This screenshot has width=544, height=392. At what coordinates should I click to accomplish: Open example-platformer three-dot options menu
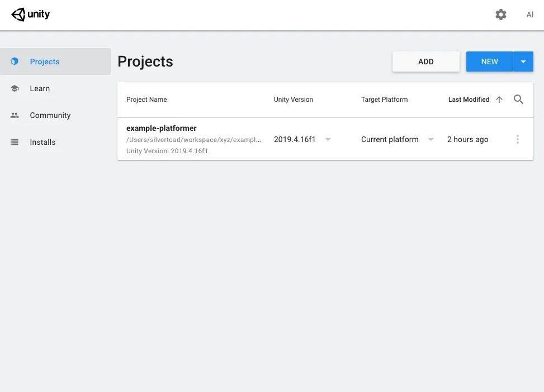(x=517, y=139)
